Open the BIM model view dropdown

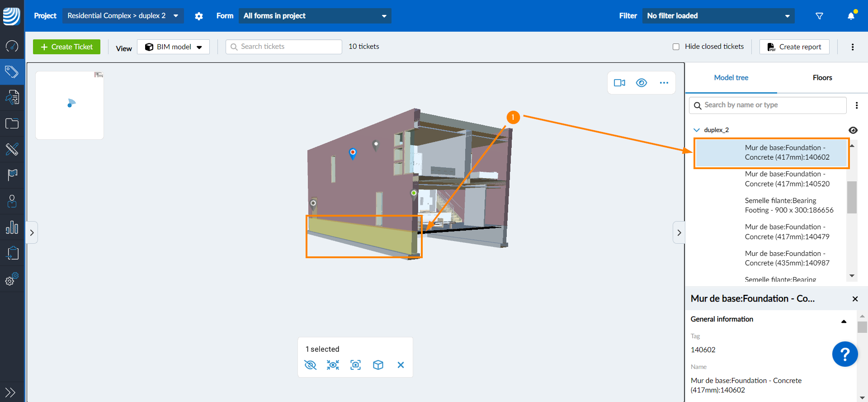click(174, 47)
